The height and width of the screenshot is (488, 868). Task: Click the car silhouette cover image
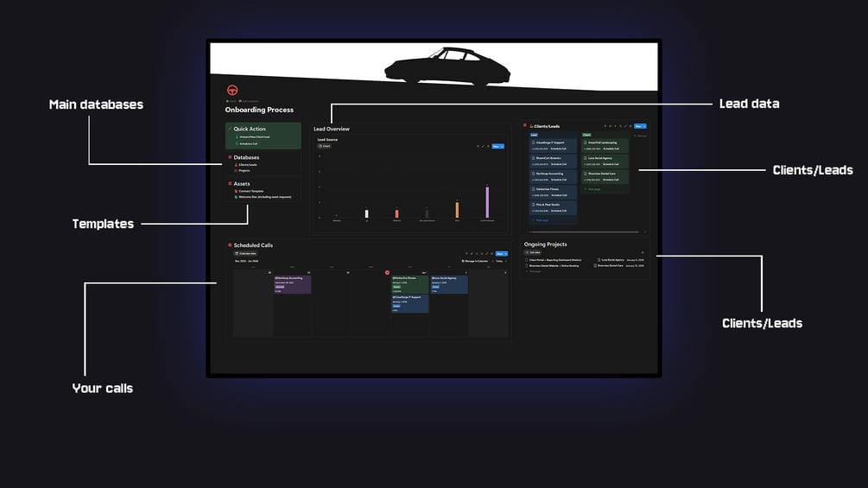[447, 67]
